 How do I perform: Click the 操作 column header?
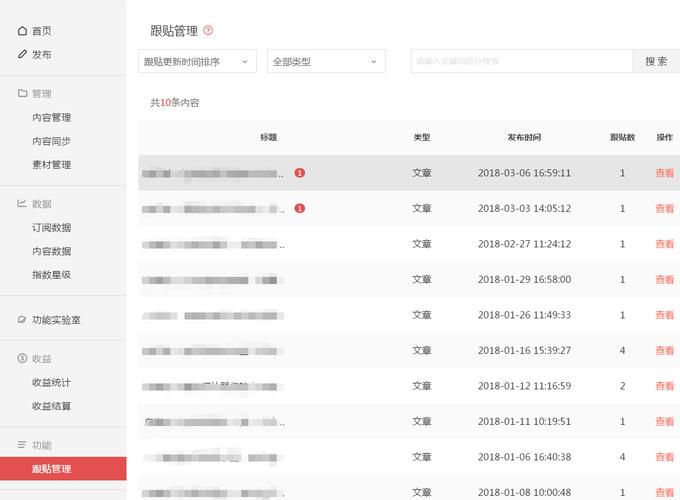pos(664,137)
